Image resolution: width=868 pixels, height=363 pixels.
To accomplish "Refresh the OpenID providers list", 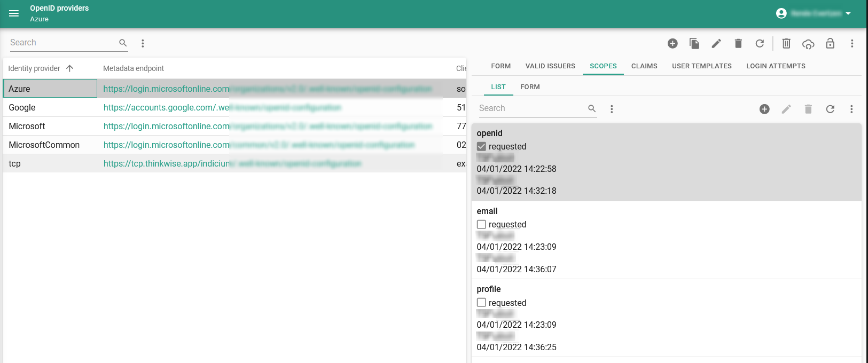I will 760,43.
